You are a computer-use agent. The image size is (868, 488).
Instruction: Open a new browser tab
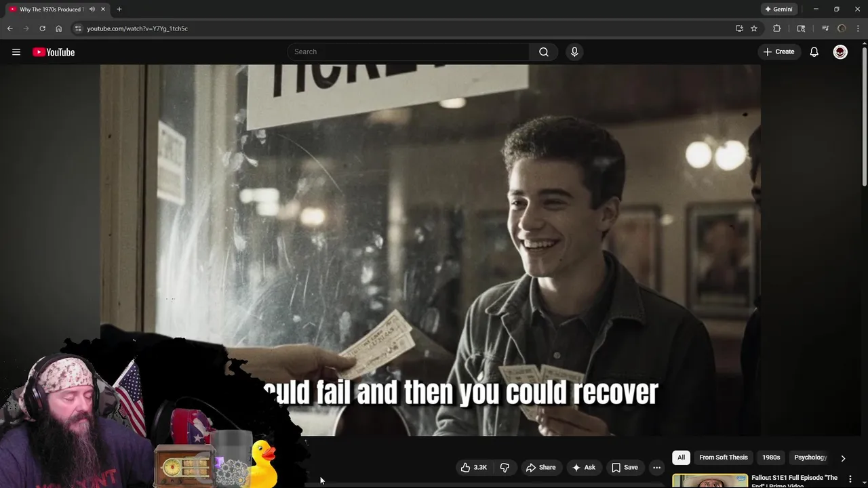(119, 9)
